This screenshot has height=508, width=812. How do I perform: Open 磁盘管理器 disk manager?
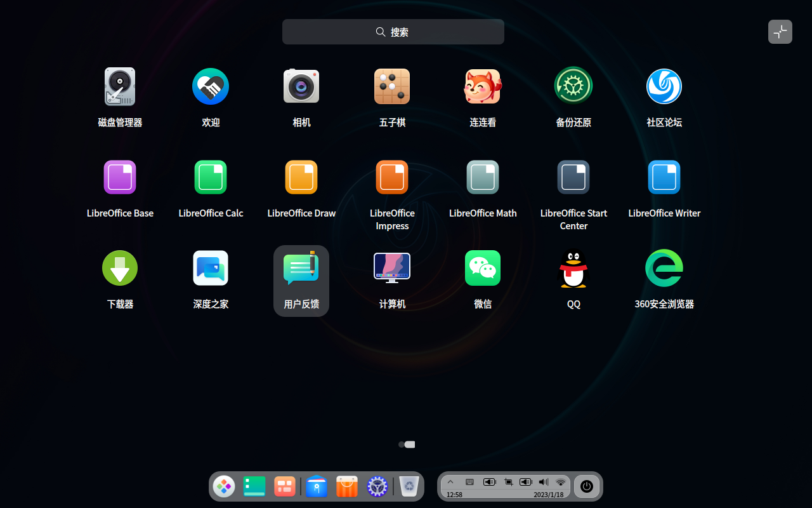(120, 86)
